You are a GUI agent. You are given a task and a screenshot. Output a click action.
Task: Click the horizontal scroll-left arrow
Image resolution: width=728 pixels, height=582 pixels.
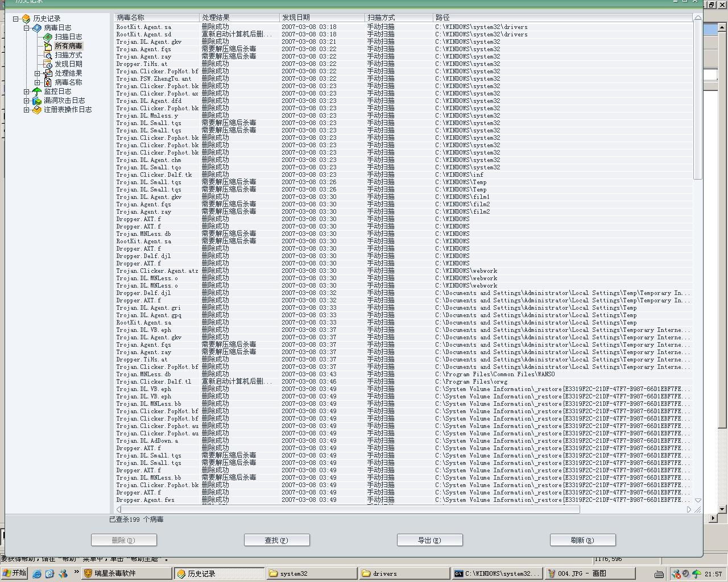tap(118, 509)
